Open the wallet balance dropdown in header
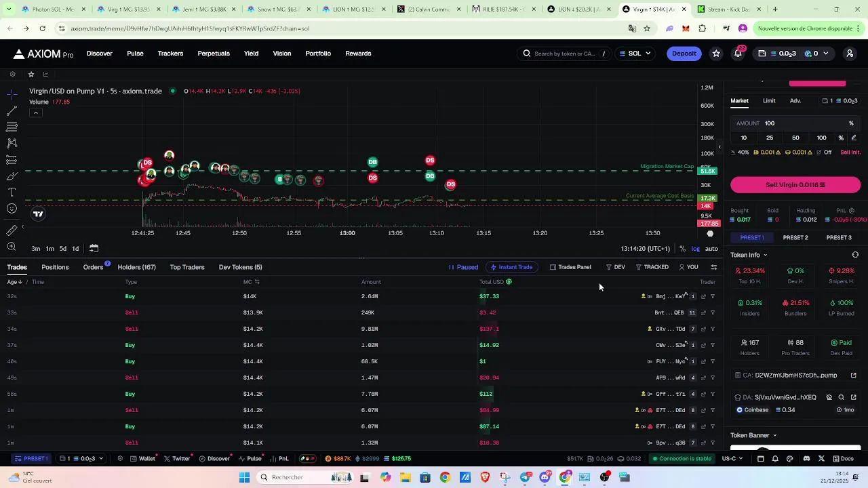 [x=792, y=54]
